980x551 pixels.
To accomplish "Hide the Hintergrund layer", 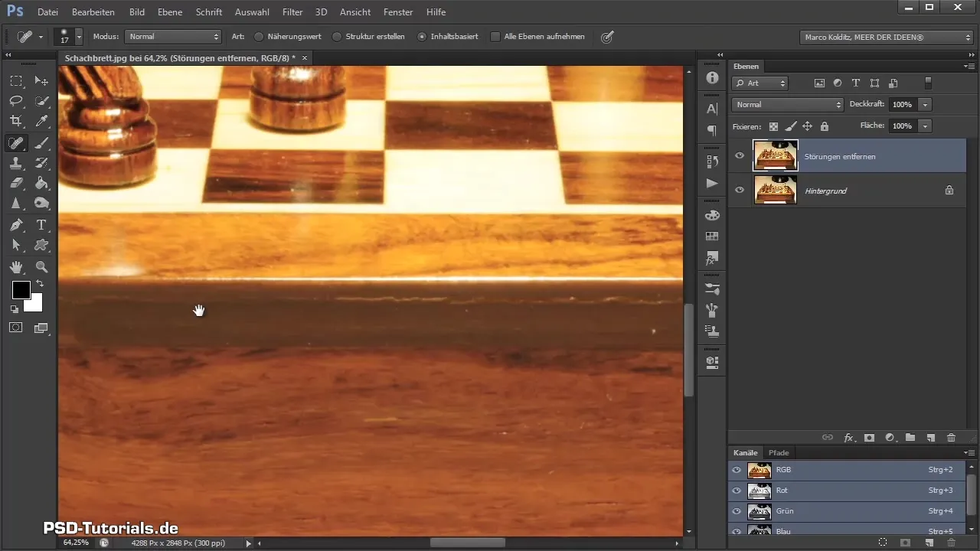I will tap(739, 190).
